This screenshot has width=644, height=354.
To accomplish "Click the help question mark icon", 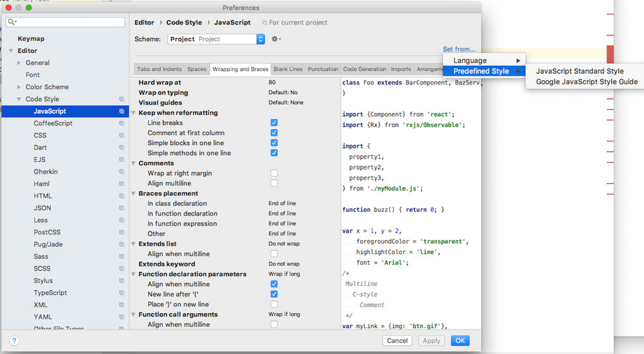I will tap(14, 340).
